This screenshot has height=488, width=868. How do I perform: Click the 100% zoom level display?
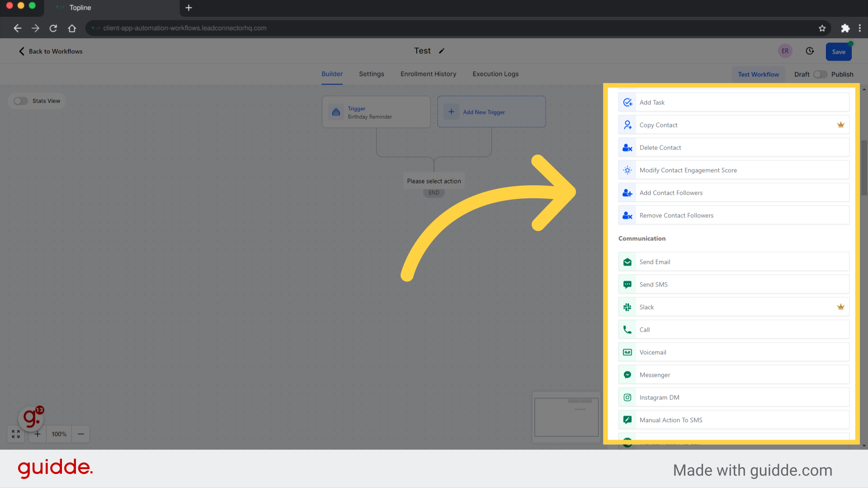59,434
